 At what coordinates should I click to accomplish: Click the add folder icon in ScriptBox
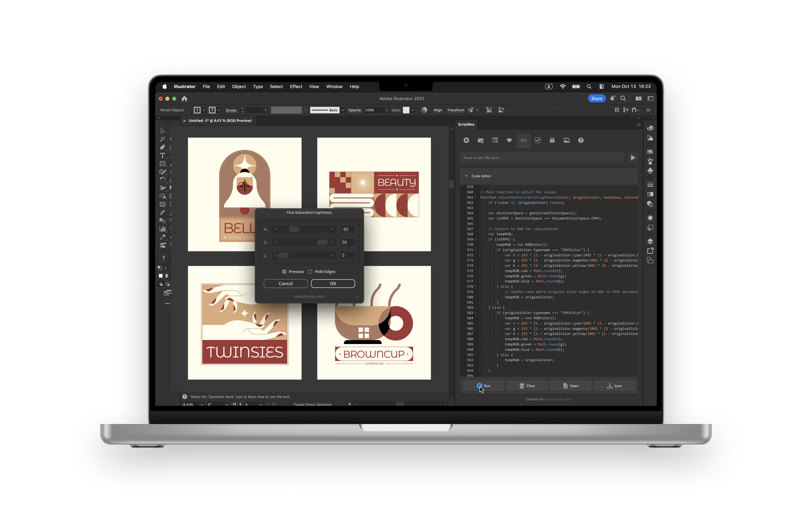[480, 140]
